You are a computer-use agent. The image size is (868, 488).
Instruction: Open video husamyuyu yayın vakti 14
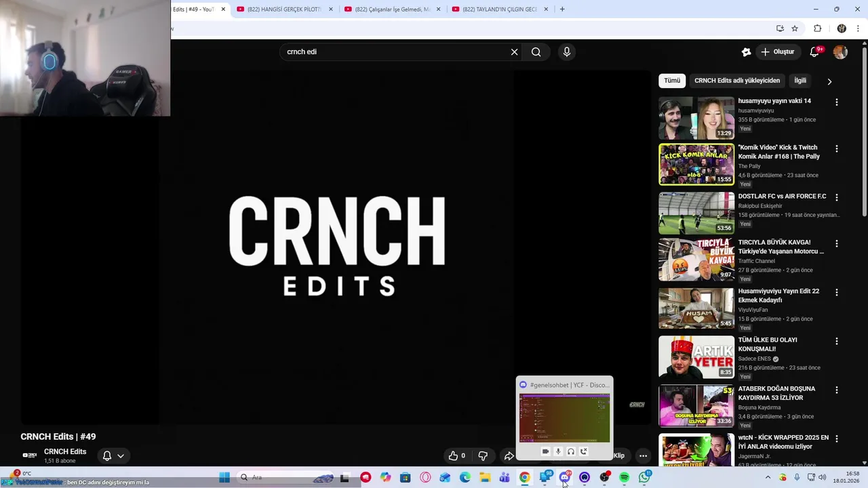click(774, 101)
